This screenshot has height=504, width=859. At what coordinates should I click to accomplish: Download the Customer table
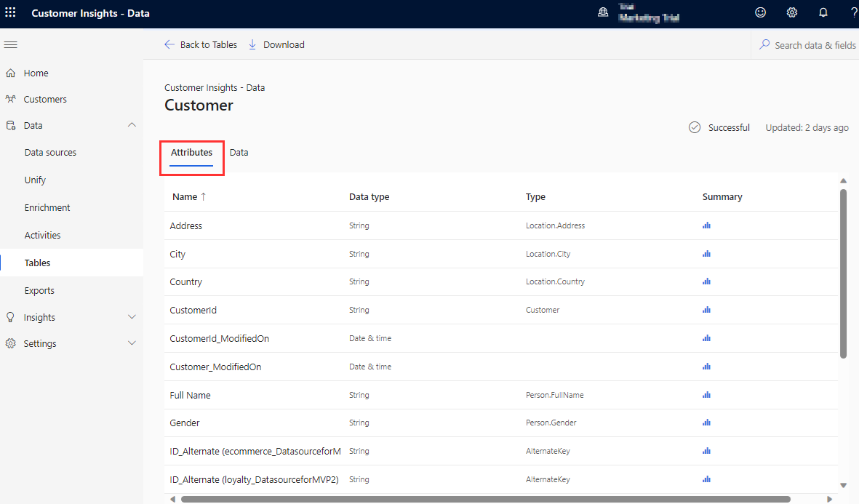click(x=276, y=45)
